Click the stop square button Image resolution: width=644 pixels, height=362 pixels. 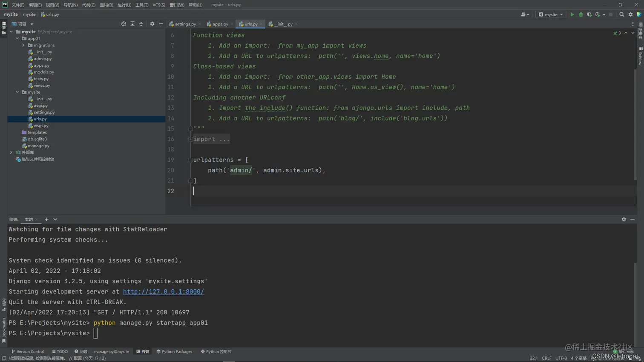coord(611,14)
